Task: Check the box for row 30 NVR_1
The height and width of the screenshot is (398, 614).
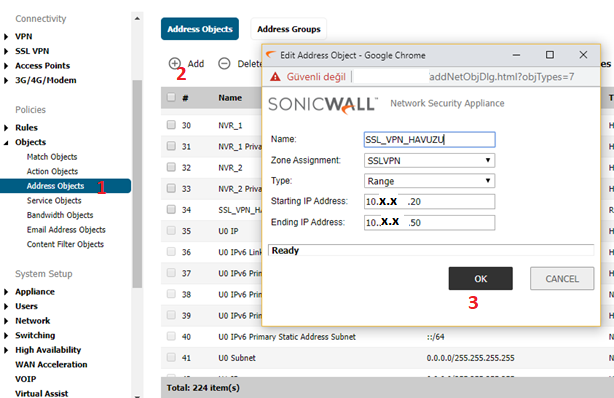Action: tap(171, 125)
